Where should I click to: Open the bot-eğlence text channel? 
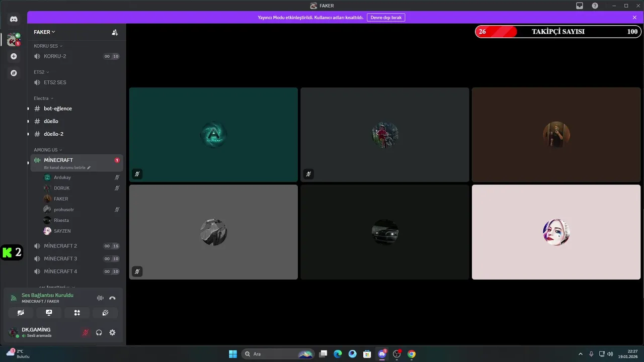[76, 109]
